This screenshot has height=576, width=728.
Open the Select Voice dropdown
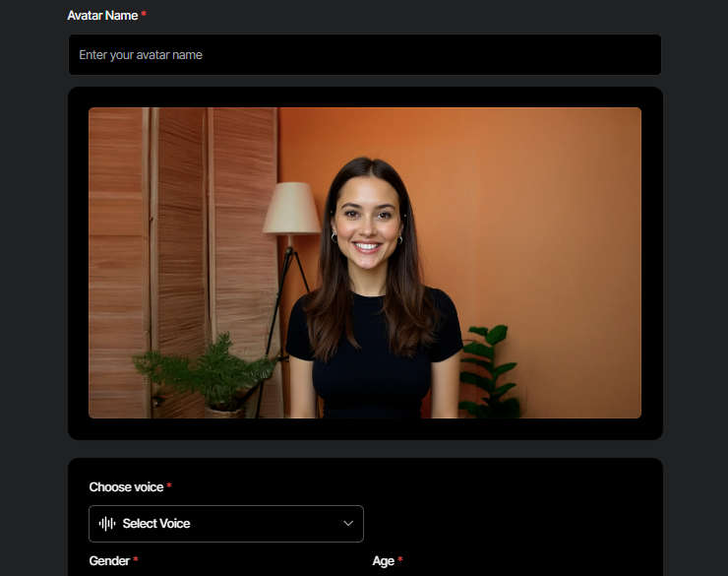226,524
